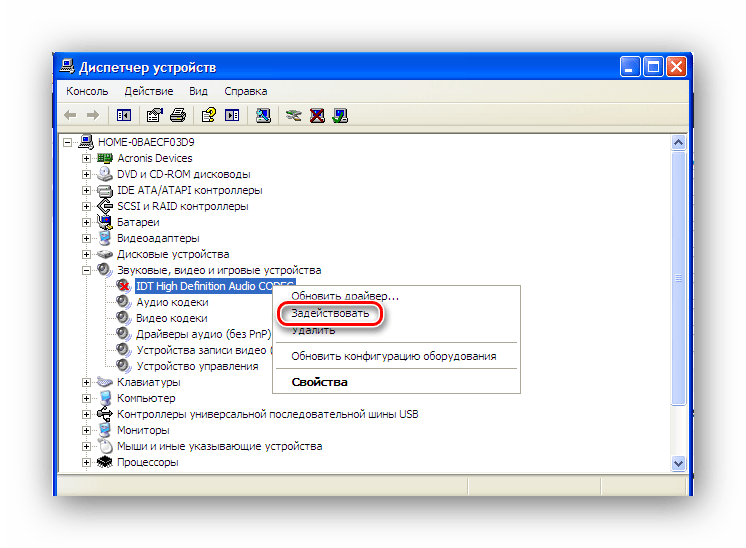The image size is (746, 548).
Task: Click the Видеоадаптеры icon
Action: 105,238
